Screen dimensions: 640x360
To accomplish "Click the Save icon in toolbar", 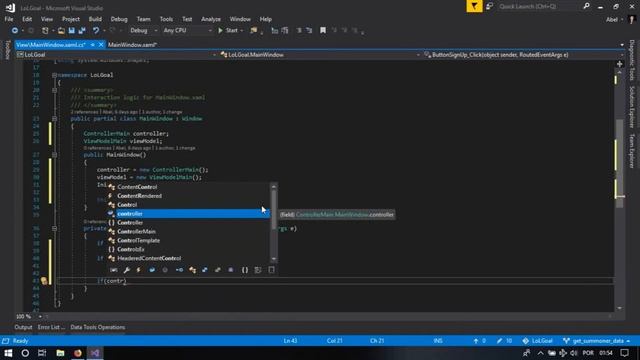I will (71, 31).
